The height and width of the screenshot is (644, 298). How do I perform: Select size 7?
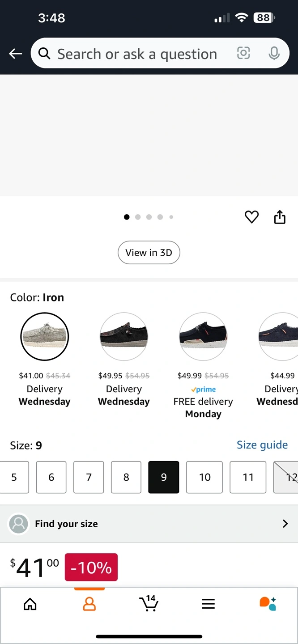(x=89, y=477)
